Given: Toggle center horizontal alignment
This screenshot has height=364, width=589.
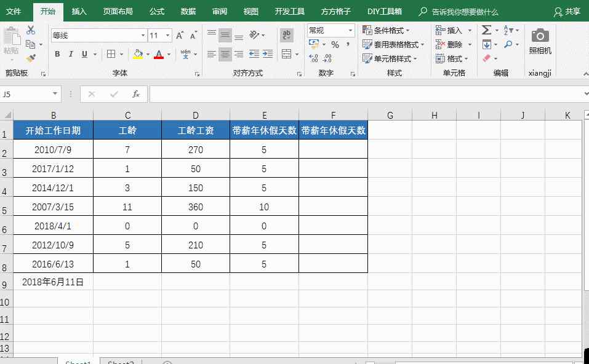Looking at the screenshot, I should pyautogui.click(x=225, y=54).
